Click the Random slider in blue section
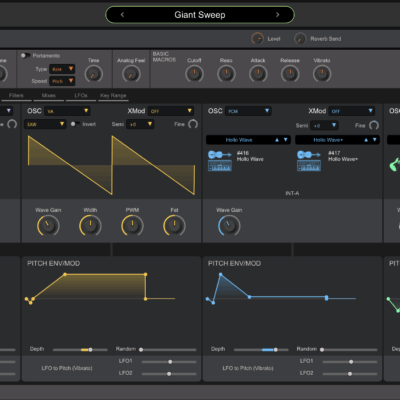The height and width of the screenshot is (400, 400). coord(349,350)
